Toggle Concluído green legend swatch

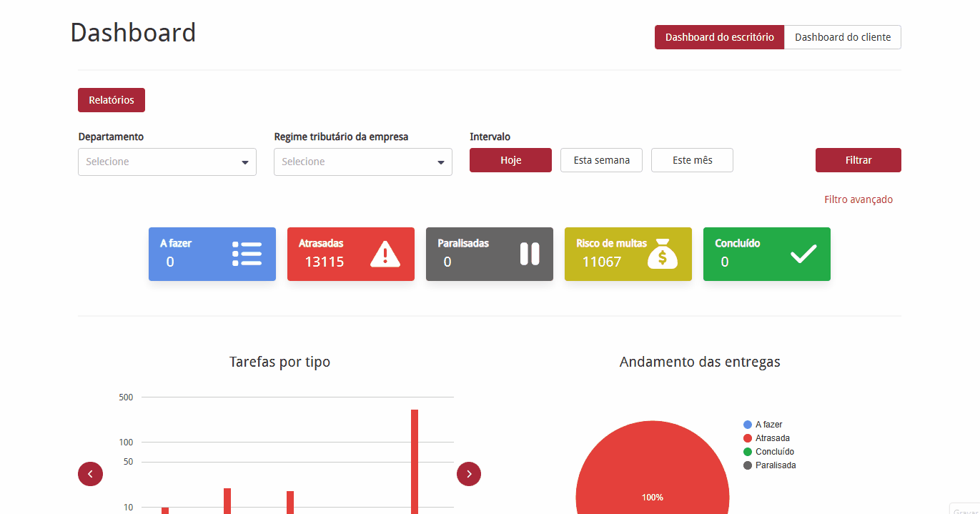point(748,452)
